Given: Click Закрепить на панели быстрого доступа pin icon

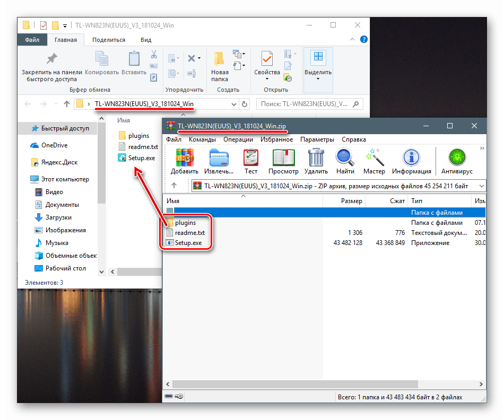Looking at the screenshot, I should coord(51,58).
